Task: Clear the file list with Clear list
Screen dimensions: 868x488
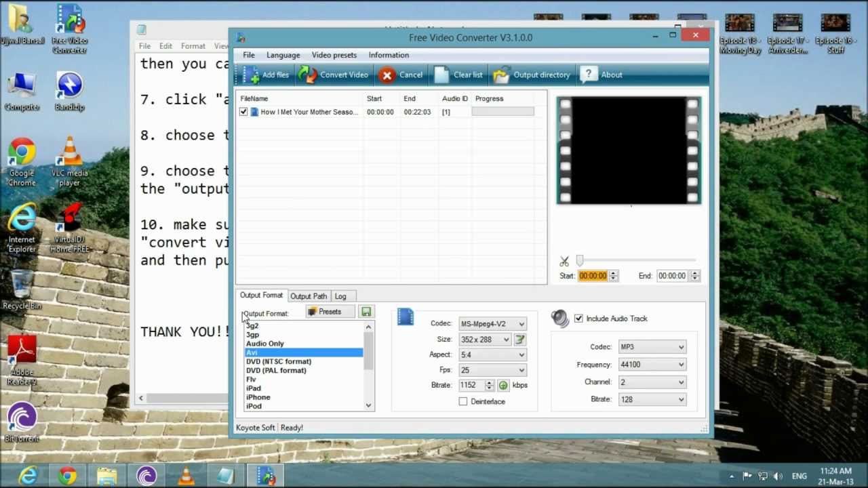Action: pyautogui.click(x=458, y=75)
